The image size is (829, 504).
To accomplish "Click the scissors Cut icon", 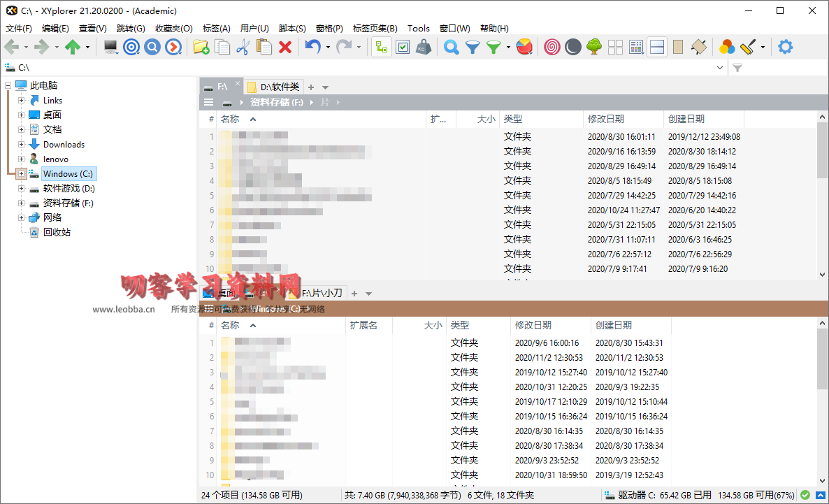I will point(243,47).
